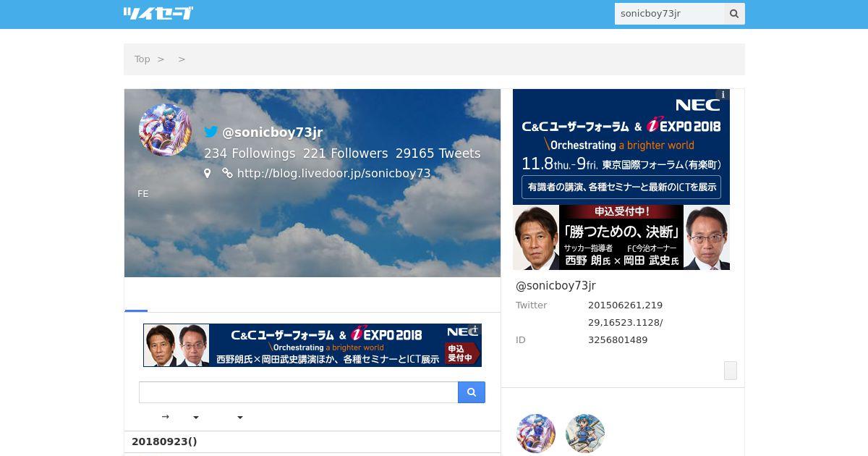Focus the header search field with sonicboy73jr
Screen dimensions: 868x456
669,14
